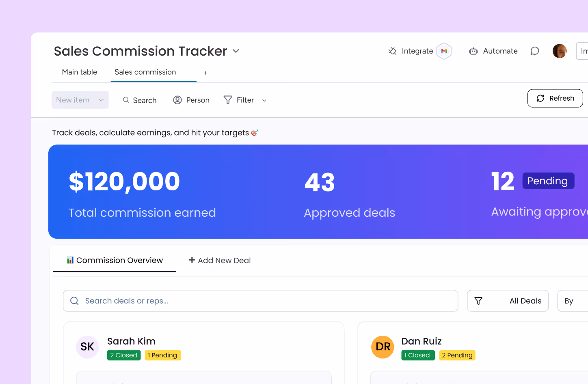Click the Refresh circular arrows icon
The width and height of the screenshot is (588, 384).
pyautogui.click(x=540, y=98)
